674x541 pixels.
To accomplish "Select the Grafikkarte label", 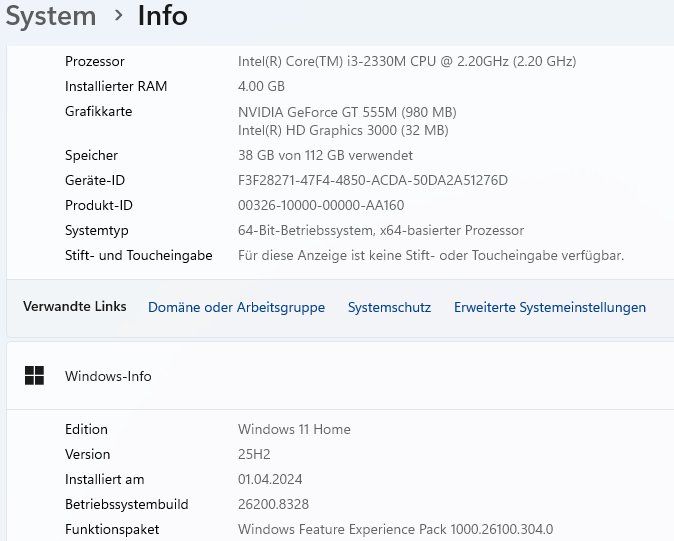I will [x=98, y=112].
